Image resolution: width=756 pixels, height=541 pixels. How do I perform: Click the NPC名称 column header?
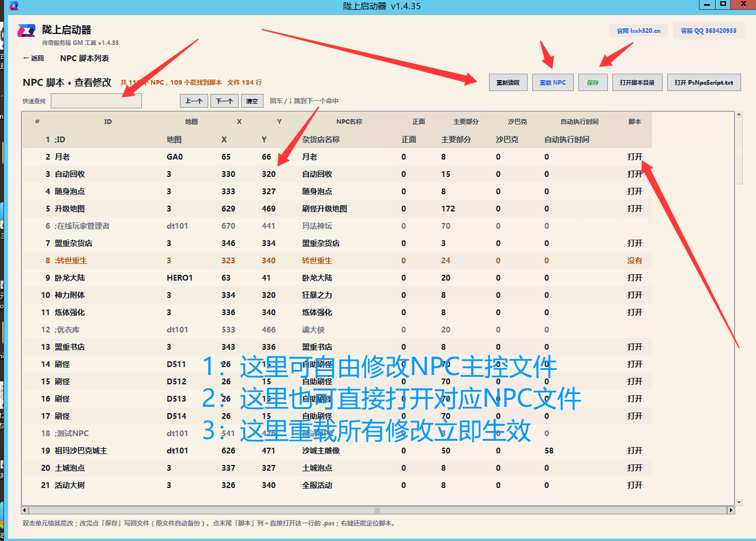tap(349, 122)
